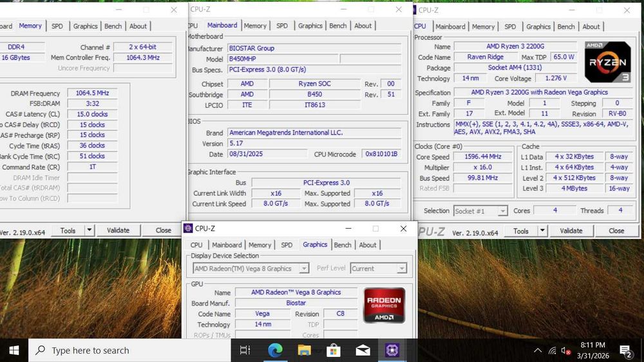Screen dimensions: 644x362
Task: Click Close button in Memory window
Action: 163,231
